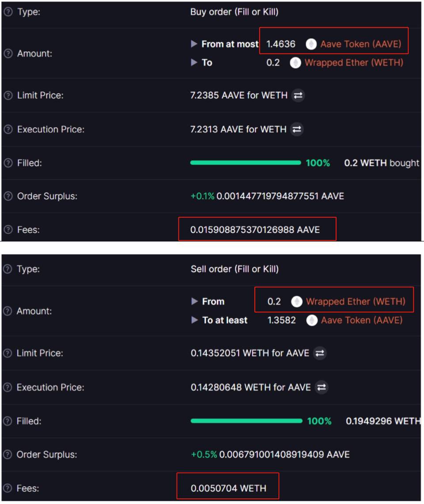The image size is (424, 504).
Task: Swap 0.14352051 WETH for AAVE price direction
Action: coord(320,353)
